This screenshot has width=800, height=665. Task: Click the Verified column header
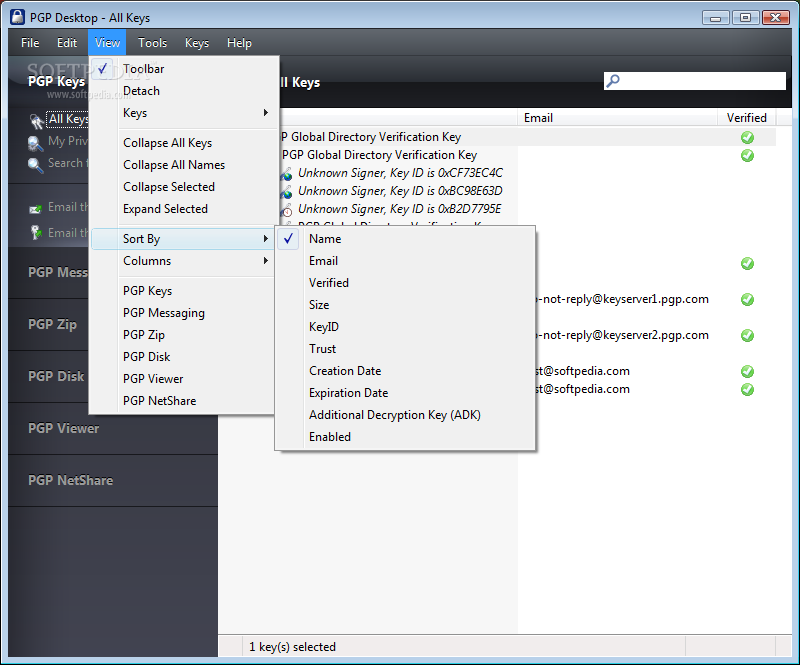click(x=746, y=117)
